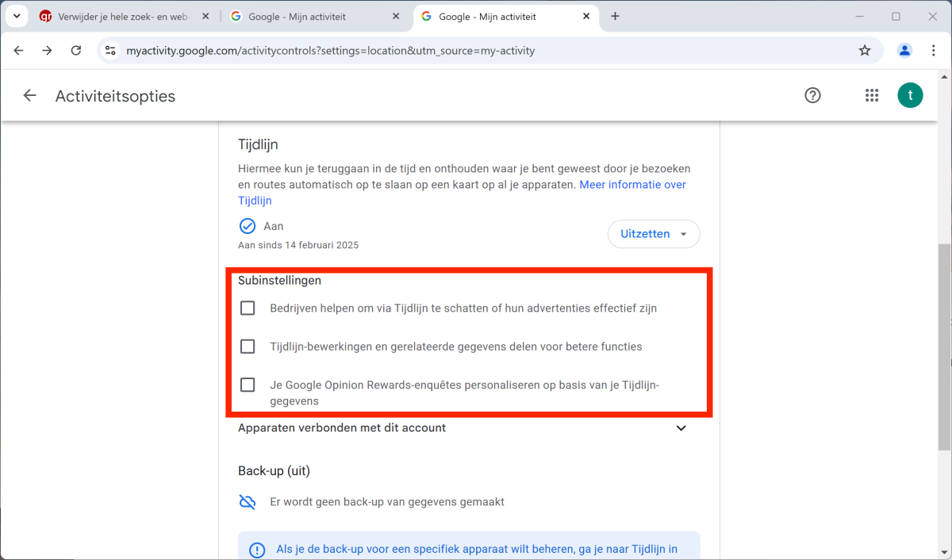Click the site information icon in the address bar
The width and height of the screenshot is (952, 560).
[111, 51]
